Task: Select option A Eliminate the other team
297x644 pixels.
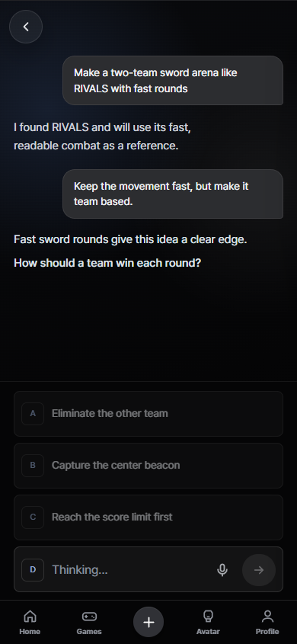Action: tap(148, 414)
